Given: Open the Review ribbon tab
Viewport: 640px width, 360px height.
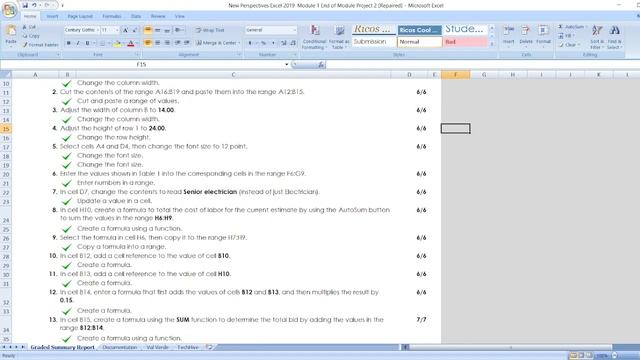Looking at the screenshot, I should tap(158, 16).
